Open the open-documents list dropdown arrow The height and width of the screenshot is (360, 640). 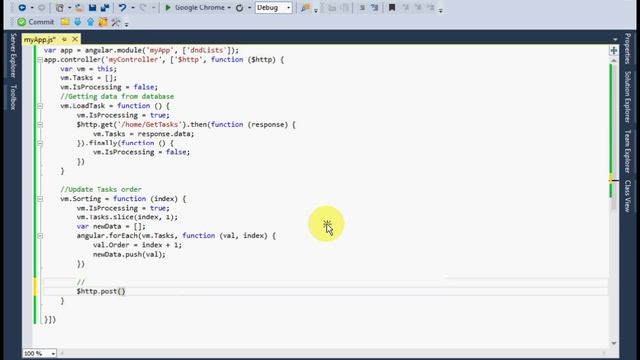(615, 40)
